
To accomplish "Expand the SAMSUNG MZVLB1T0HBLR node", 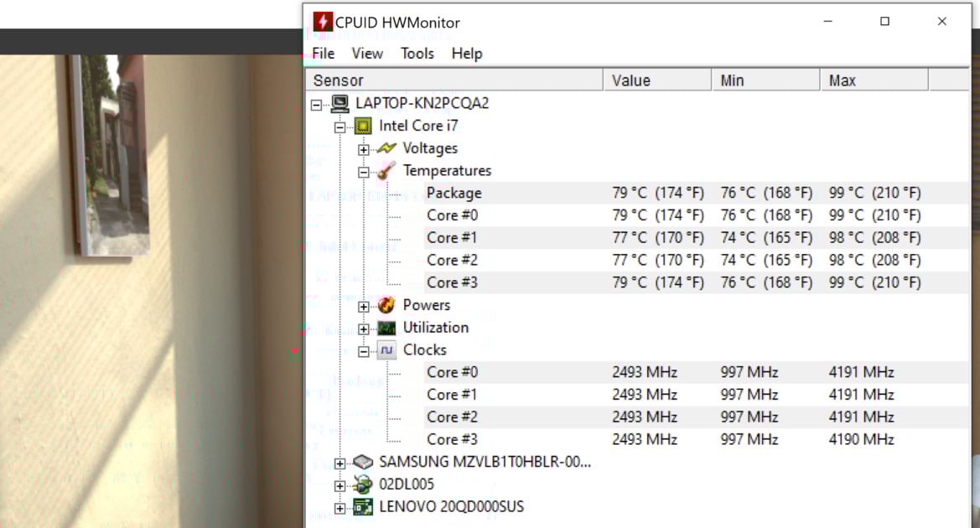I will [340, 463].
